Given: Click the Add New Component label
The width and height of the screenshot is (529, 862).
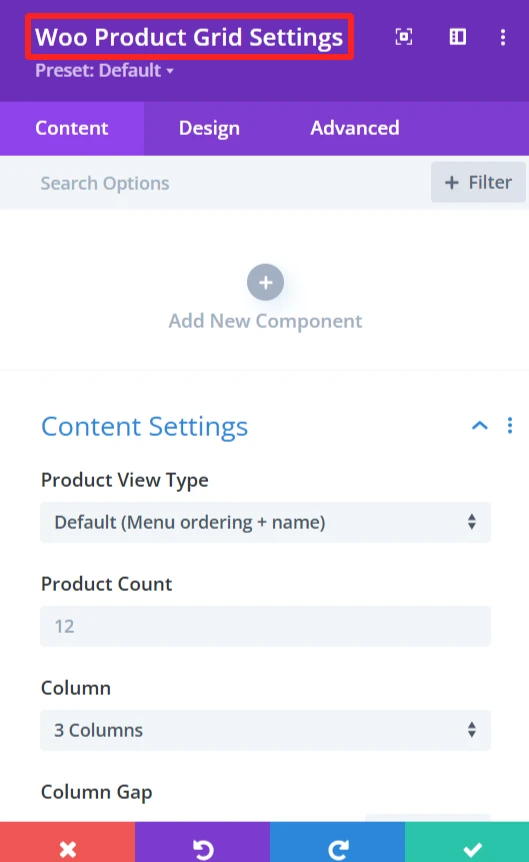Looking at the screenshot, I should (266, 321).
